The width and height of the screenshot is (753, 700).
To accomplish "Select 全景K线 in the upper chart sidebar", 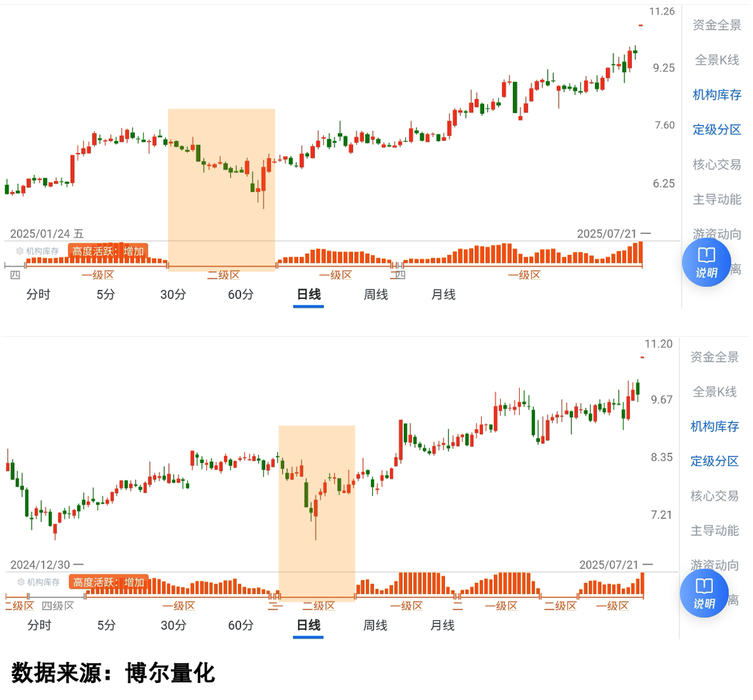I will pos(717,60).
